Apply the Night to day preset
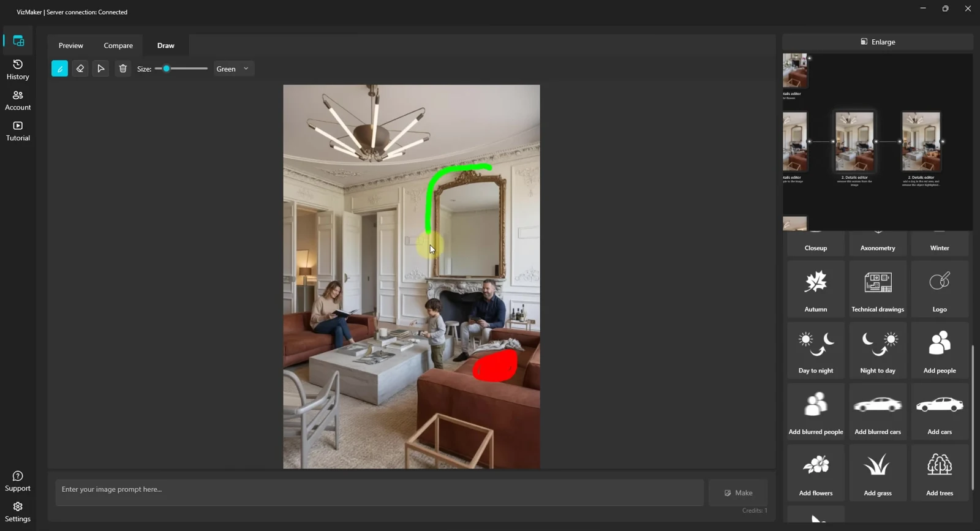The height and width of the screenshot is (531, 980). click(878, 350)
